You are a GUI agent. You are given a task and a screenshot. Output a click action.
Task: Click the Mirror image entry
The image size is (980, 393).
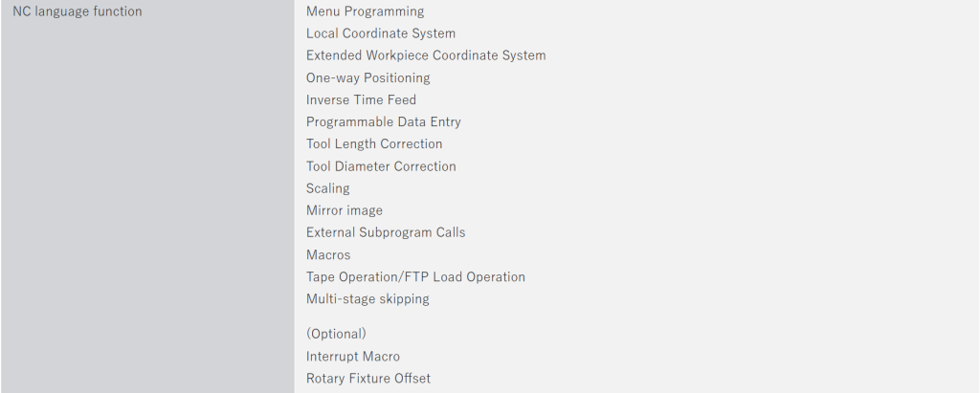pos(344,210)
